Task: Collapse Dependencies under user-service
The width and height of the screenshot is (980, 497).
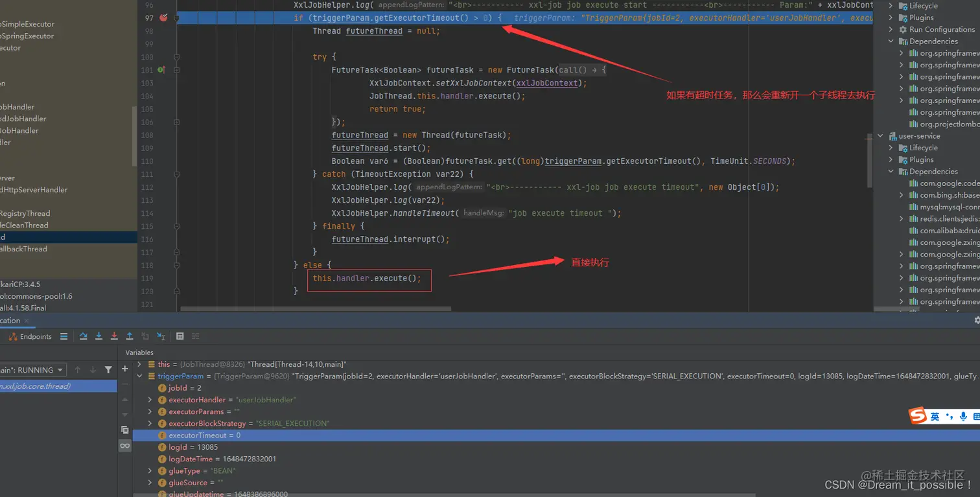Action: tap(891, 172)
